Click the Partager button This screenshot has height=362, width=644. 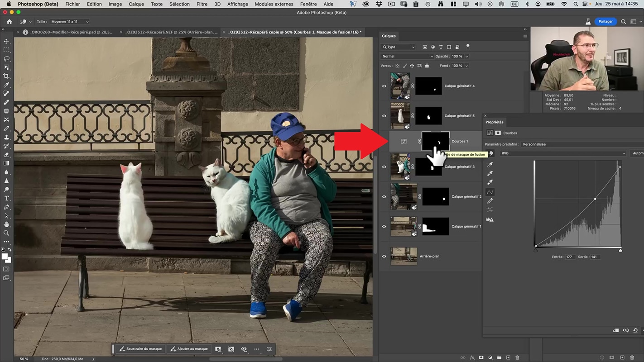[606, 22]
